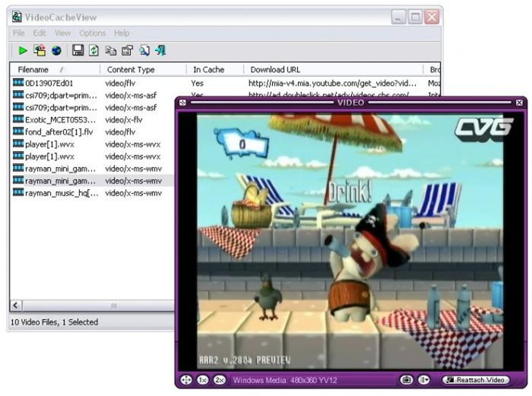532x396 pixels.
Task: Click the highlighted rayman_mini_gam... row
Action: coord(92,181)
